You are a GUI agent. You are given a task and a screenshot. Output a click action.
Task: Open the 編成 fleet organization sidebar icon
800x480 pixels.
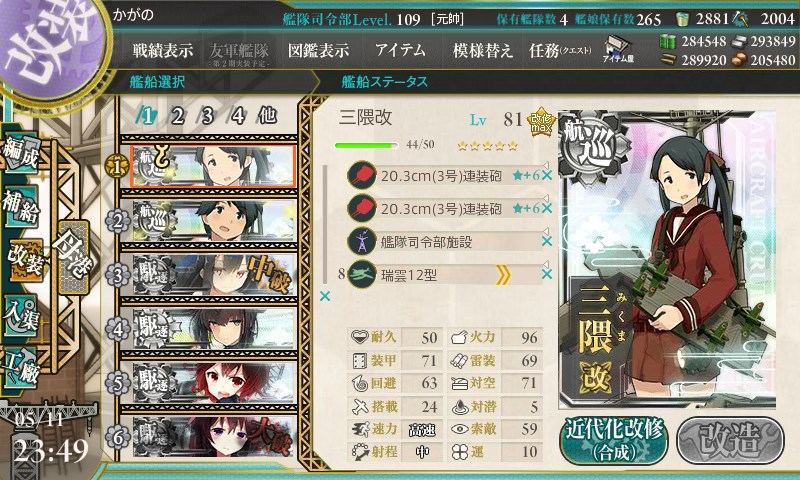tap(21, 153)
